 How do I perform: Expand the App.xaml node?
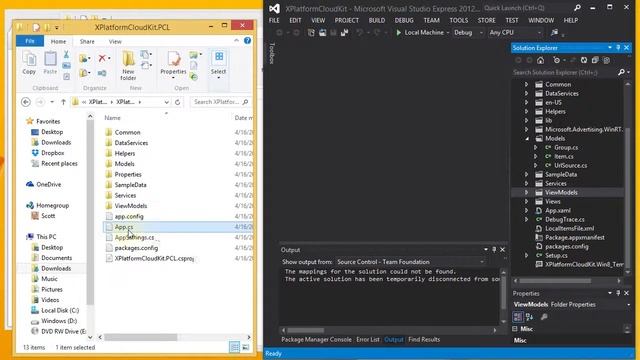click(527, 211)
